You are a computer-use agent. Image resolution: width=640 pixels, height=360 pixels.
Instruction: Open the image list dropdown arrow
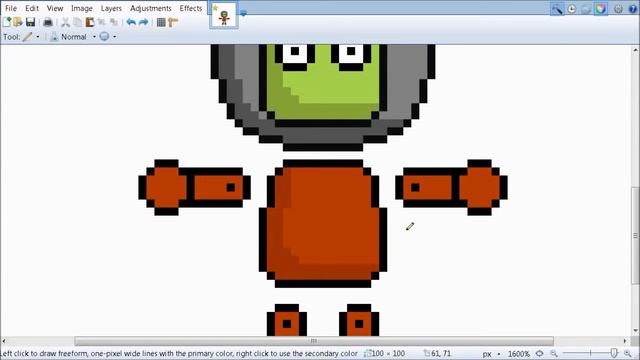(243, 13)
